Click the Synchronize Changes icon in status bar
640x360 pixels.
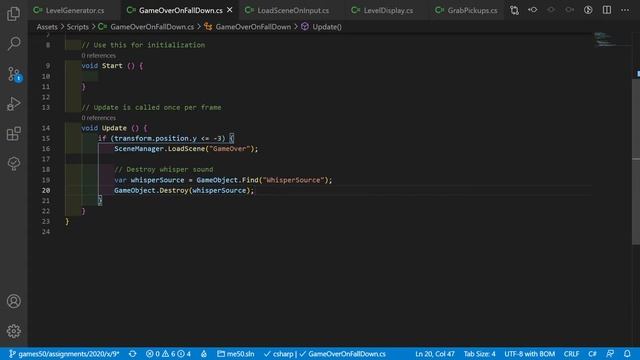[x=133, y=354]
